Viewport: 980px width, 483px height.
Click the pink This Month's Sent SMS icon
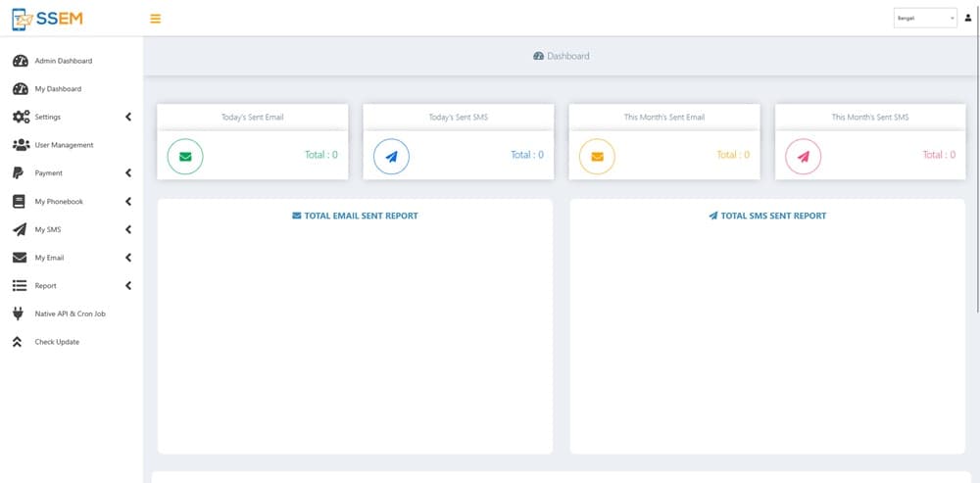point(804,157)
